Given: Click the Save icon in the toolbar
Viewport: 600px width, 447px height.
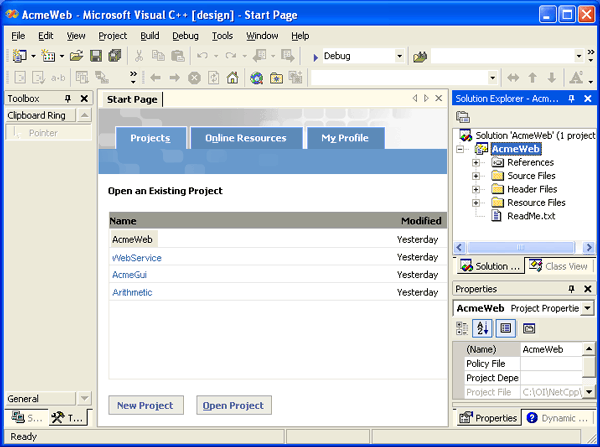Looking at the screenshot, I should pos(97,56).
